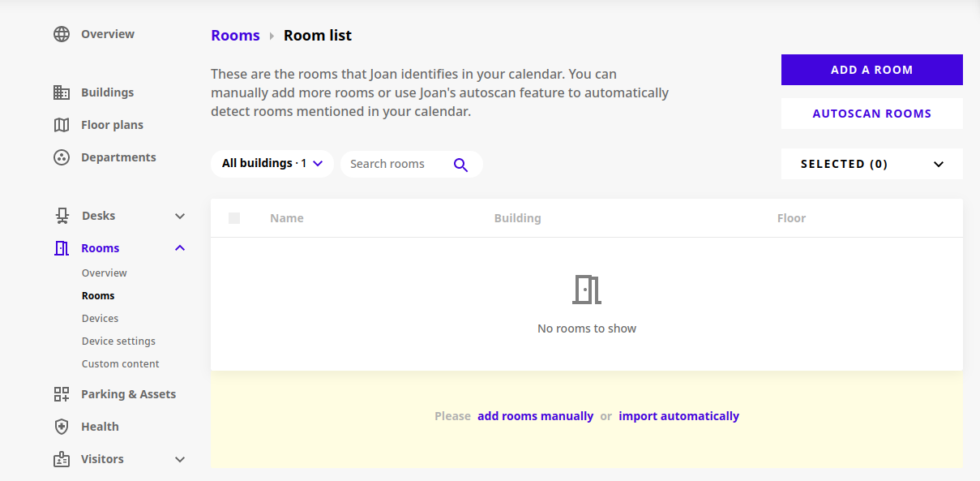Click the Health shield icon

click(x=62, y=427)
